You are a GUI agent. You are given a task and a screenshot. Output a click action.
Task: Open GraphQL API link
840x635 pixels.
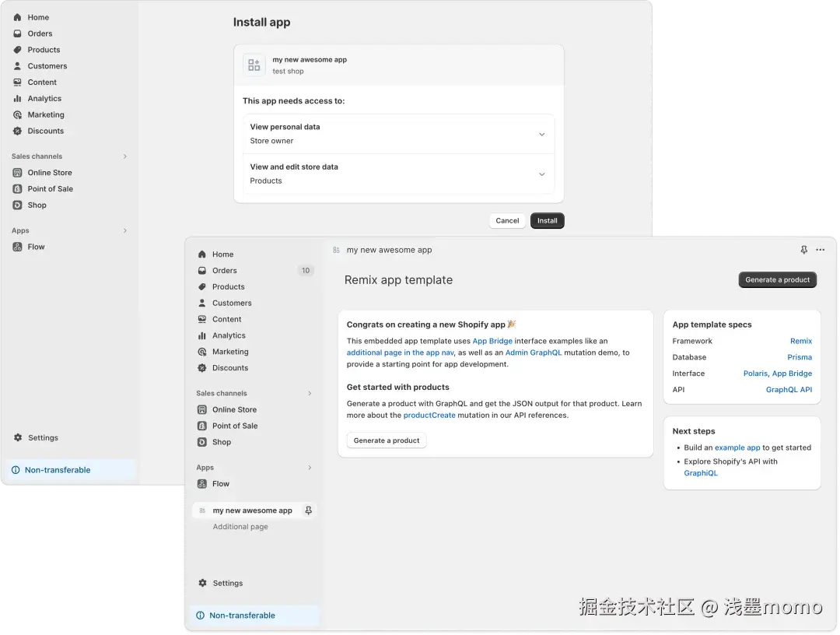(x=789, y=390)
